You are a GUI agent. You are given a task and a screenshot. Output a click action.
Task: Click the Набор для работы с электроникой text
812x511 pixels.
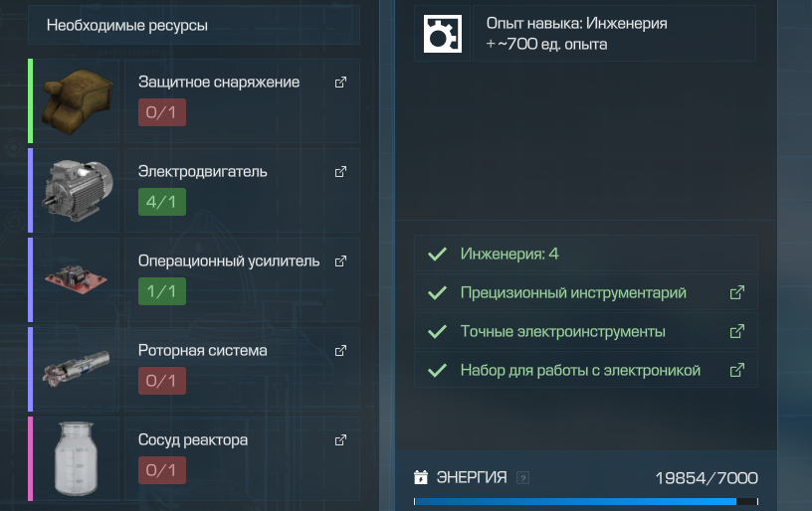pos(580,370)
